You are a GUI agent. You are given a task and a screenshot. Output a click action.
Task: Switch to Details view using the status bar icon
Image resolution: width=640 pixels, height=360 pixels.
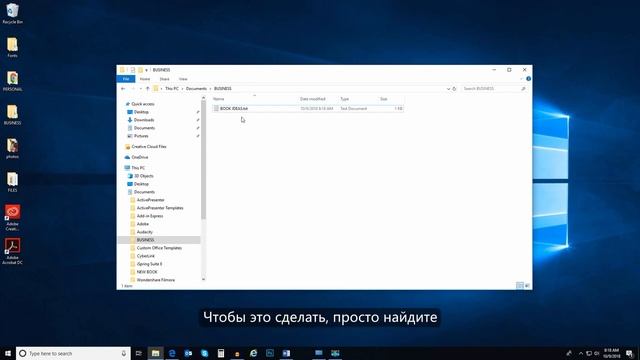click(x=520, y=285)
